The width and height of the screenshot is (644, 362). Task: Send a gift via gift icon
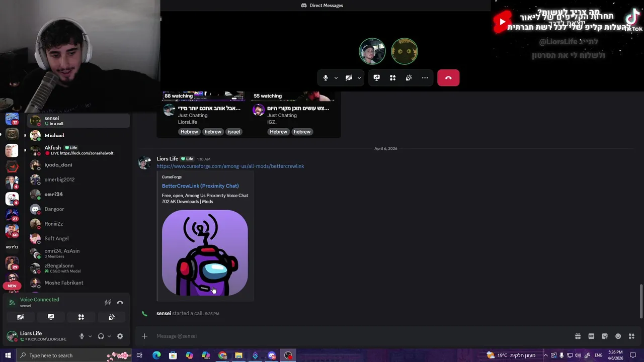coord(578,336)
